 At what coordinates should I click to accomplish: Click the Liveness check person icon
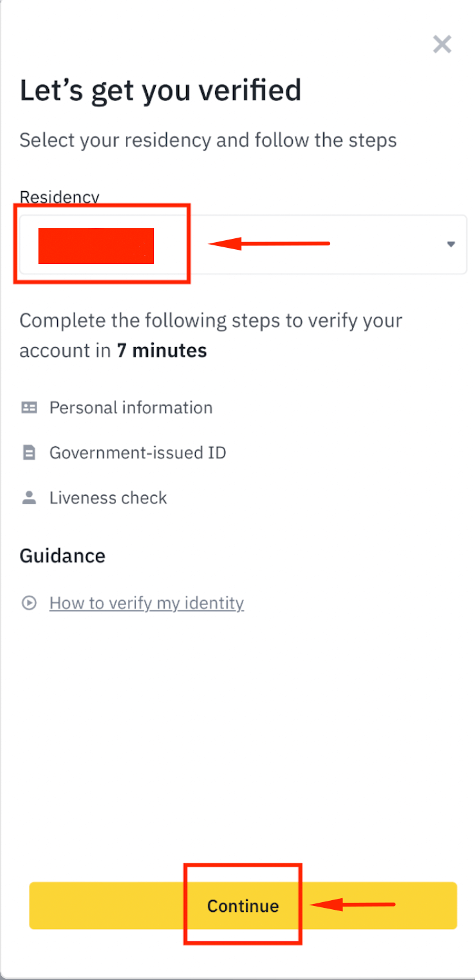(30, 497)
